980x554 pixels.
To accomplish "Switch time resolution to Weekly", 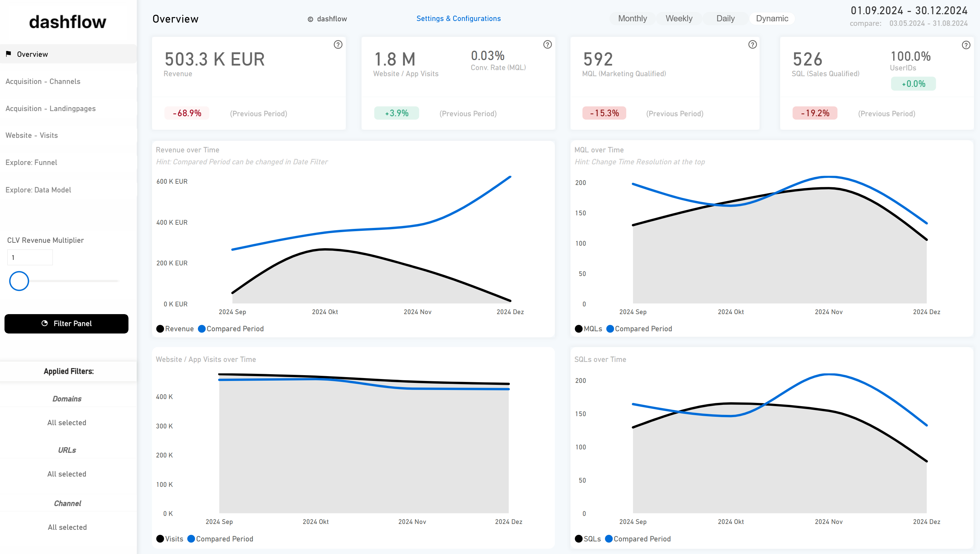I will [679, 18].
